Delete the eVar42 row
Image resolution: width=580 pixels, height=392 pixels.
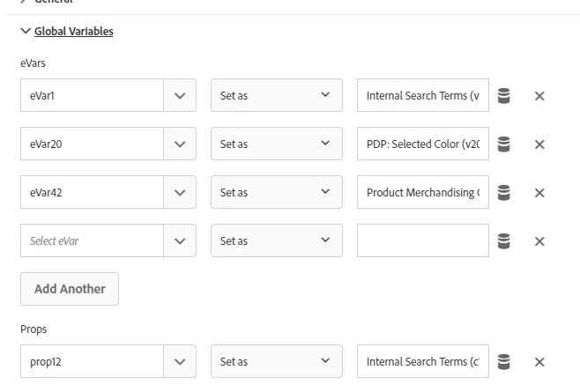point(539,193)
